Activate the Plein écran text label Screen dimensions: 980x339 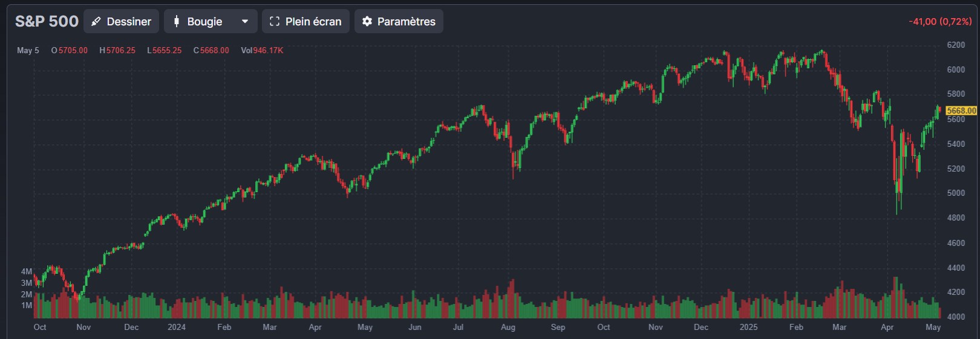click(313, 22)
